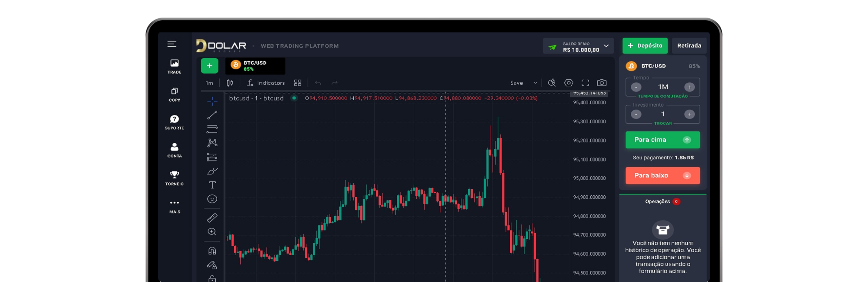Enter fullscreen chart mode
868x282 pixels.
(x=585, y=83)
